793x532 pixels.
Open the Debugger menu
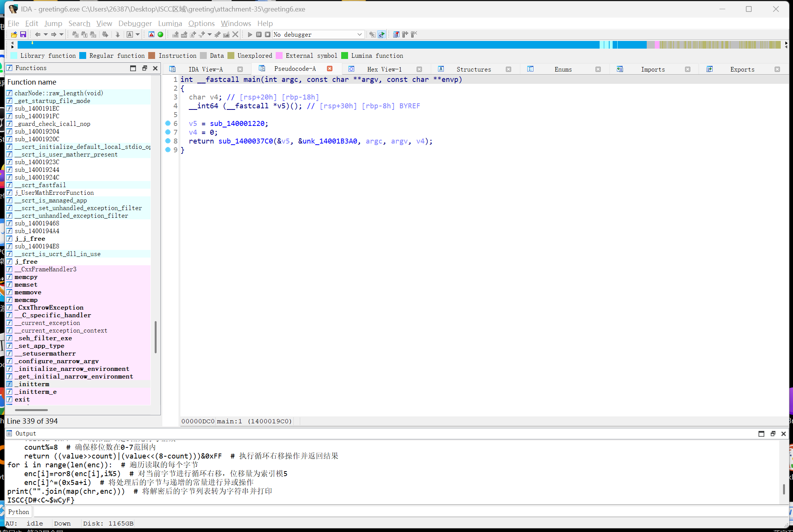(135, 23)
